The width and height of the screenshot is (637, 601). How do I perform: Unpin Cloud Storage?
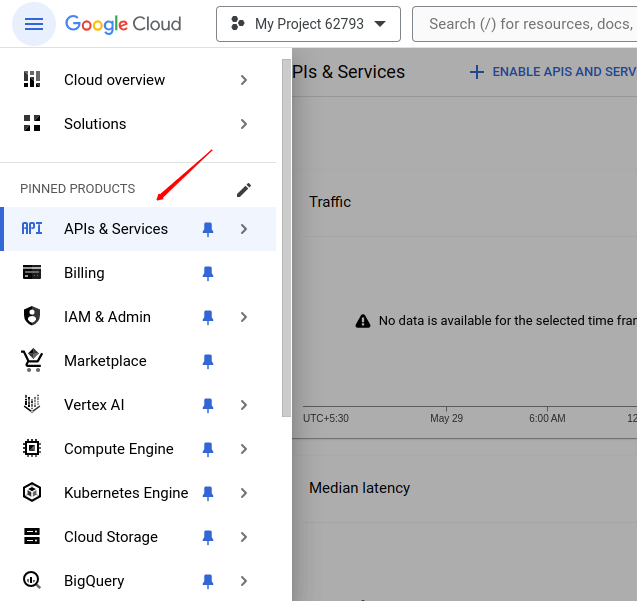click(x=208, y=537)
